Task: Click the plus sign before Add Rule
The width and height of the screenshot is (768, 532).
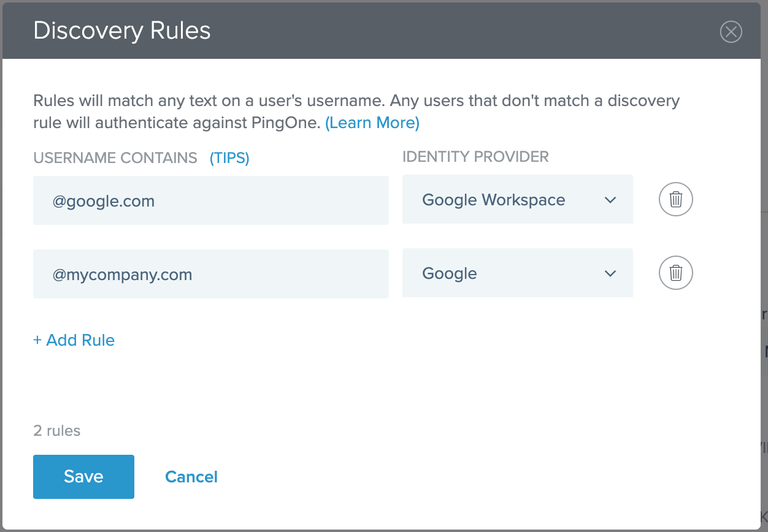Action: [37, 340]
